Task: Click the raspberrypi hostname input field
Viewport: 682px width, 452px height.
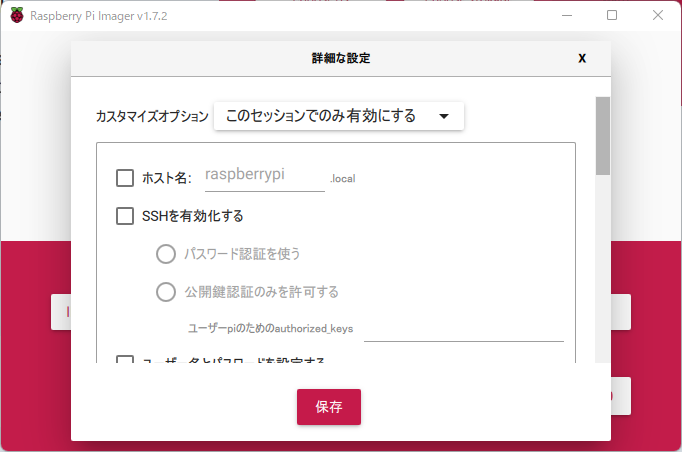Action: click(x=264, y=176)
